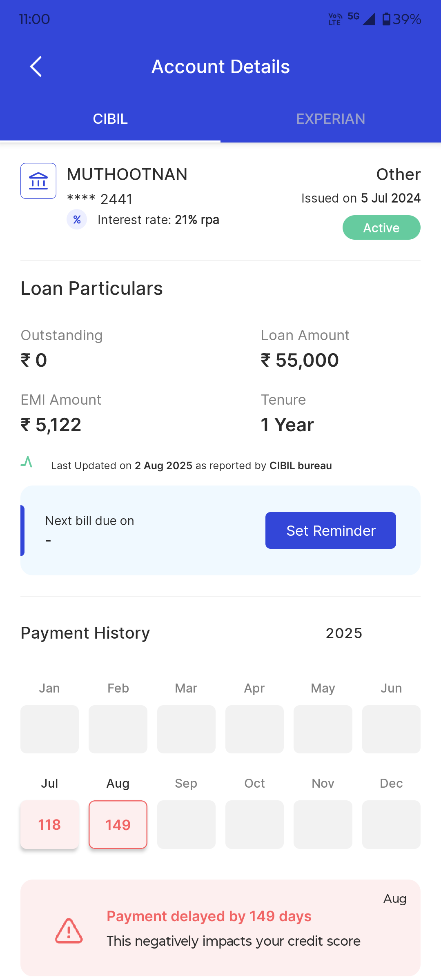Tap the Active status badge
Screen dimensions: 441x980
pyautogui.click(x=381, y=227)
